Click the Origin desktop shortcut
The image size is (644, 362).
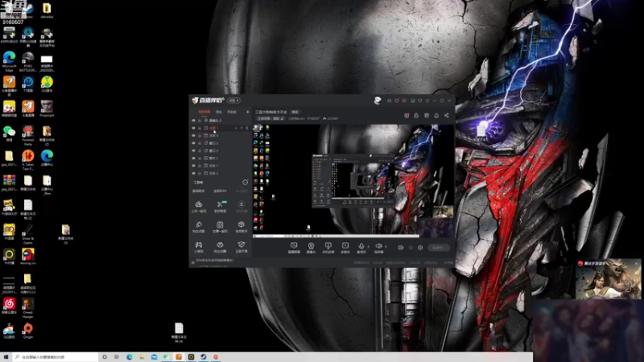coord(28,331)
